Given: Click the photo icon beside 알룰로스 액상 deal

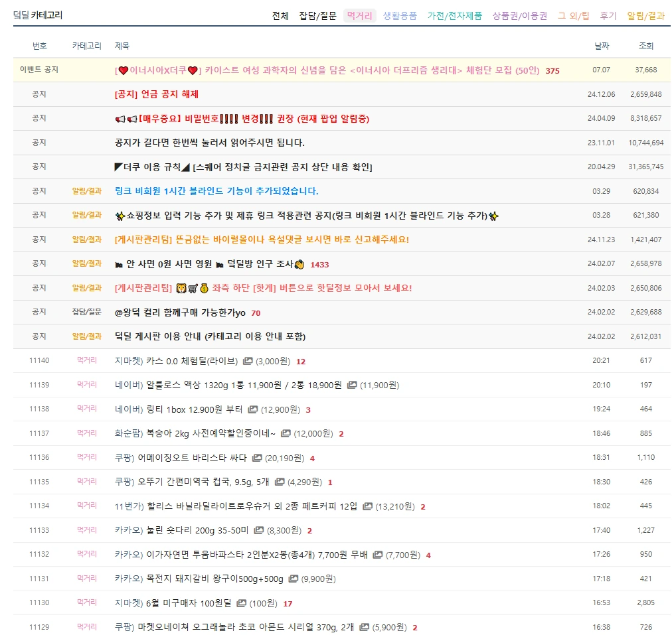Looking at the screenshot, I should pos(351,386).
